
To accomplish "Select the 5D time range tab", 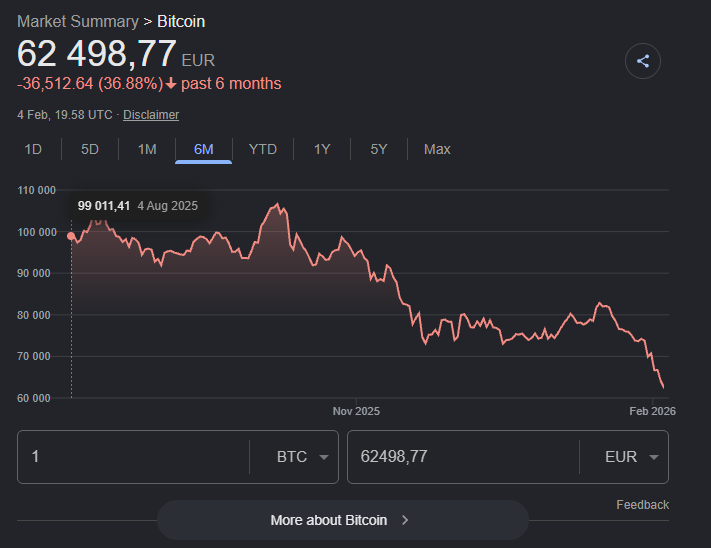I will pyautogui.click(x=90, y=149).
